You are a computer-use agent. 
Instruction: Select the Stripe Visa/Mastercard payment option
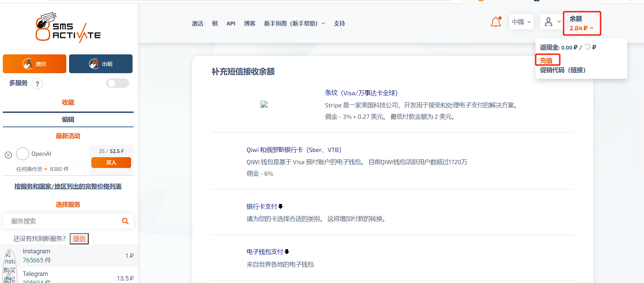click(x=361, y=93)
